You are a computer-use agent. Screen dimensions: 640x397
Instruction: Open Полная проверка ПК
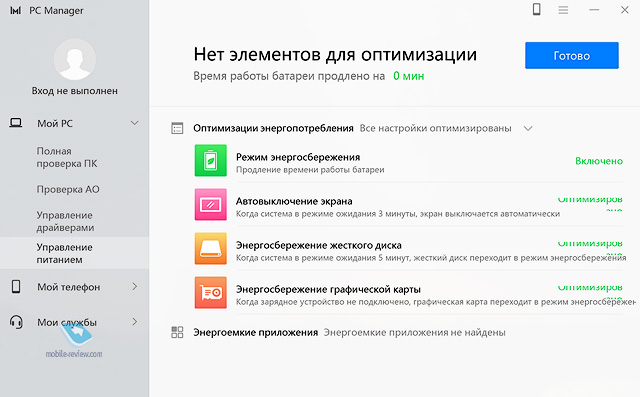67,157
